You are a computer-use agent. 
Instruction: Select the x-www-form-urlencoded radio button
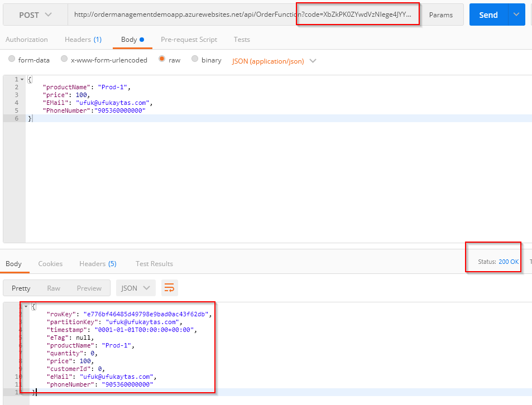[x=64, y=59]
